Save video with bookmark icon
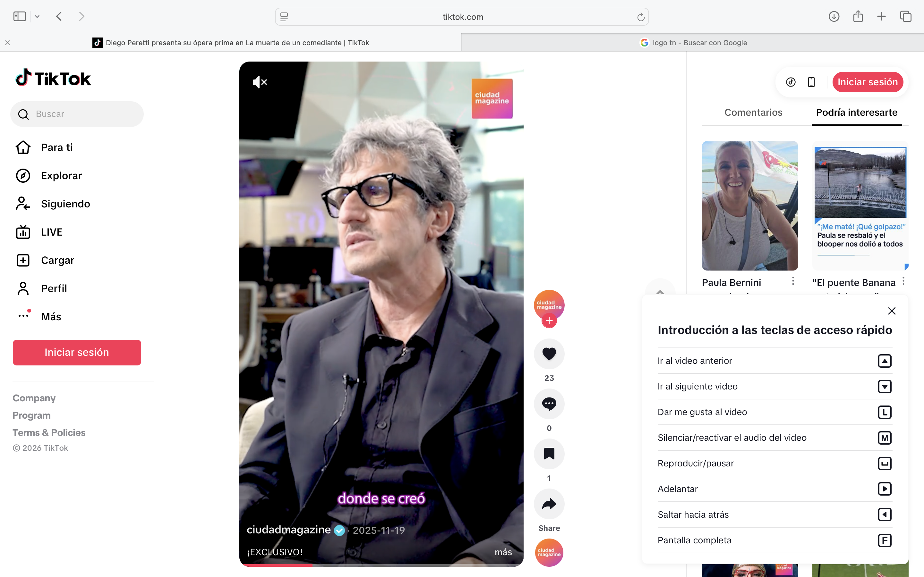The image size is (924, 577). click(549, 454)
